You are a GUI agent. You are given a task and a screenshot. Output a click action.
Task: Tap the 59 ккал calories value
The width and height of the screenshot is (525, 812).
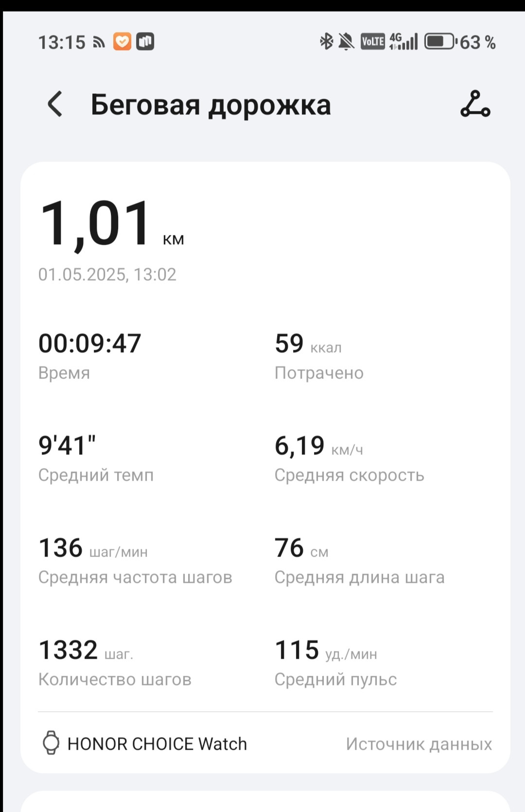click(308, 343)
